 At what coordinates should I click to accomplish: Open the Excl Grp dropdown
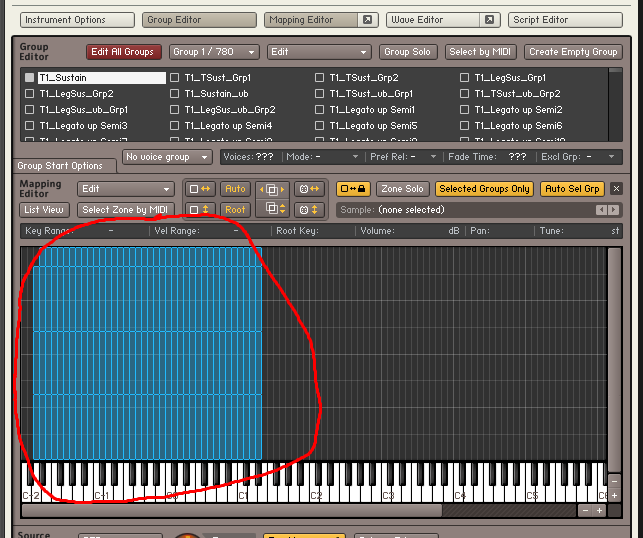point(578,157)
